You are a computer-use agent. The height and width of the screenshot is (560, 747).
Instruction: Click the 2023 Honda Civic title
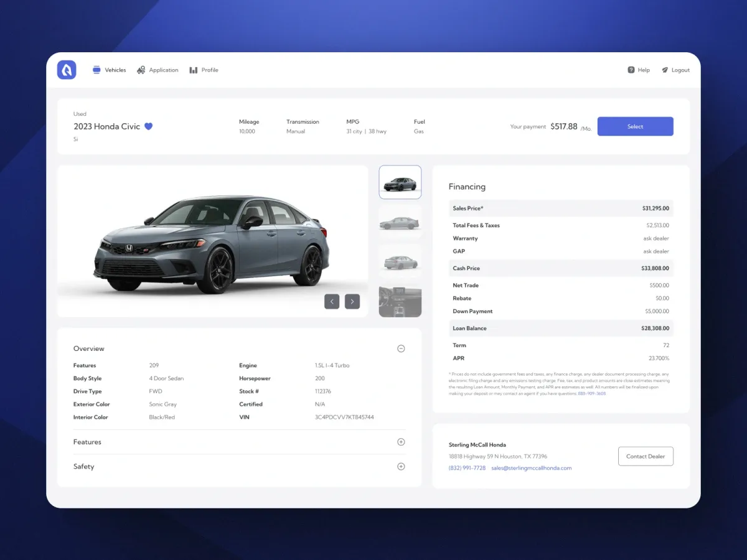point(107,126)
